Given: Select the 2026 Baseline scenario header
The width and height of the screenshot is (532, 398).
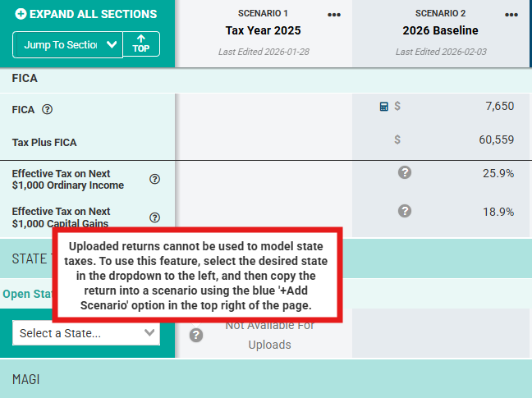Looking at the screenshot, I should coord(440,30).
